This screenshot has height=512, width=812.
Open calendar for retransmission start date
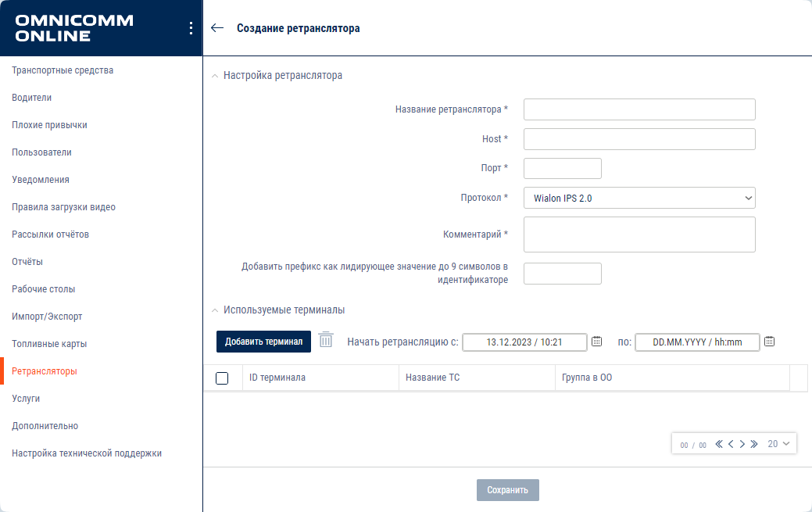[596, 341]
